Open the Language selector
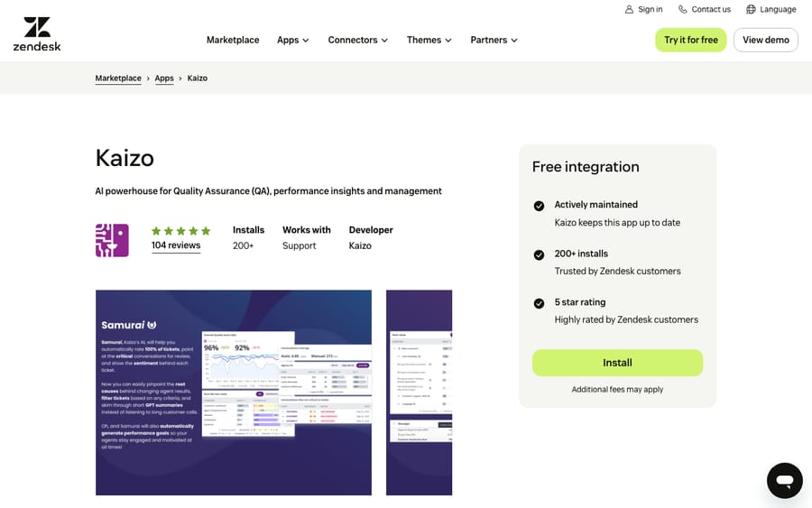The image size is (812, 508). [771, 9]
